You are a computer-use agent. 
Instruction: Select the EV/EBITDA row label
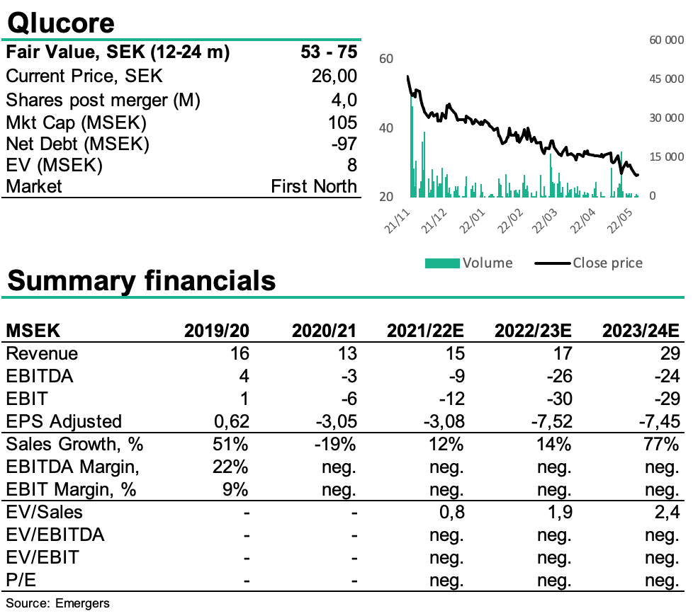point(55,535)
